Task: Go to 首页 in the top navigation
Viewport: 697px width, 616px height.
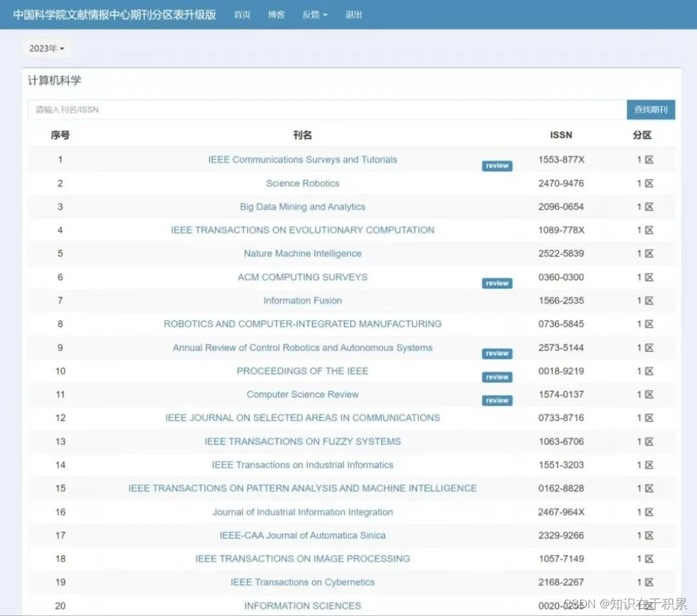Action: (242, 15)
